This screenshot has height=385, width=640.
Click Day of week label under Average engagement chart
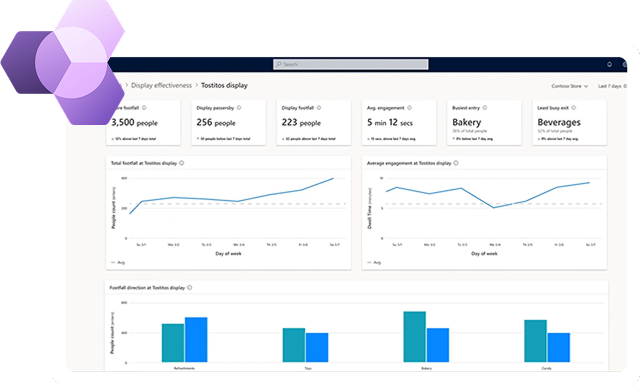[x=484, y=254]
